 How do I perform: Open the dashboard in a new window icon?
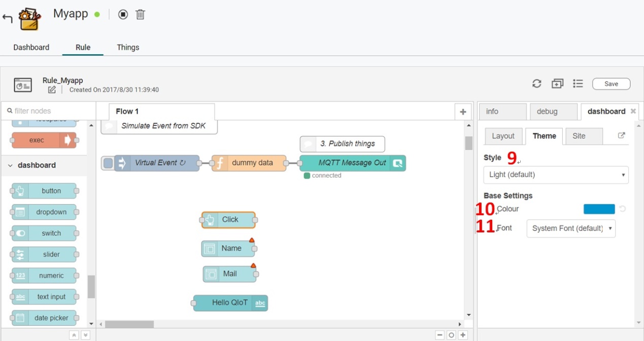click(621, 135)
